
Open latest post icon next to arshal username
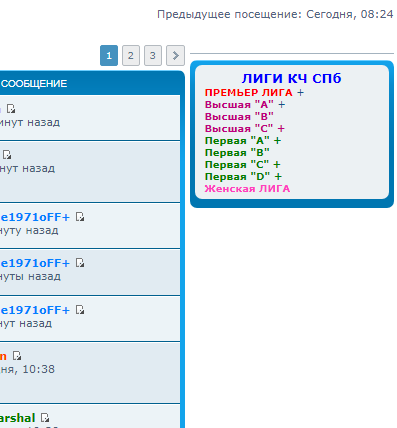(x=45, y=418)
